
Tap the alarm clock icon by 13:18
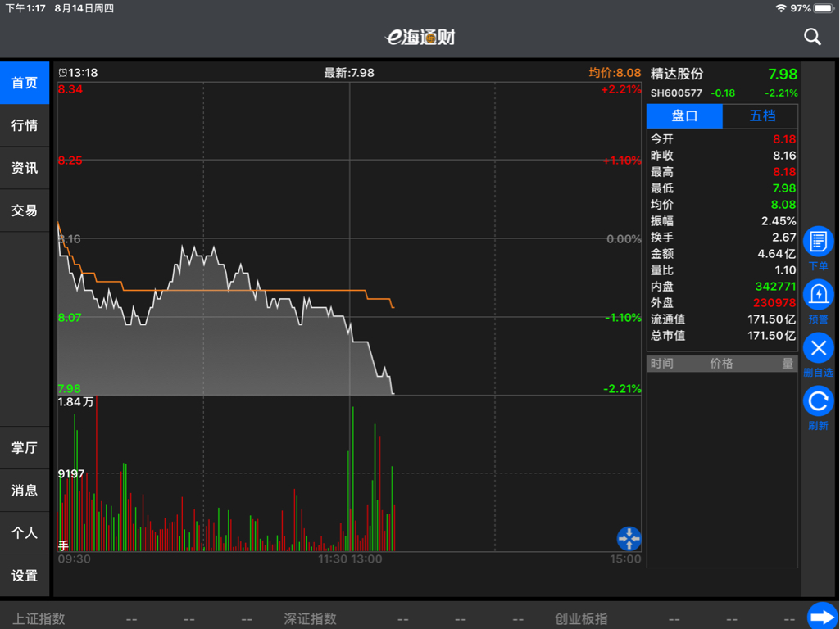(62, 73)
